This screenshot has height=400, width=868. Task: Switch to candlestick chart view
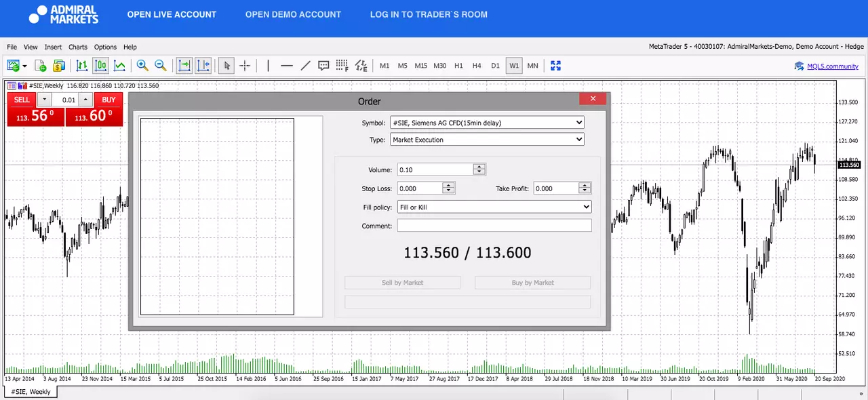tap(100, 66)
